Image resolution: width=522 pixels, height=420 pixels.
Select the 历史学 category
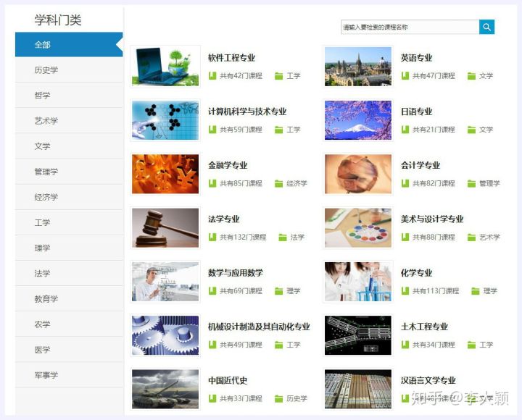(x=69, y=70)
